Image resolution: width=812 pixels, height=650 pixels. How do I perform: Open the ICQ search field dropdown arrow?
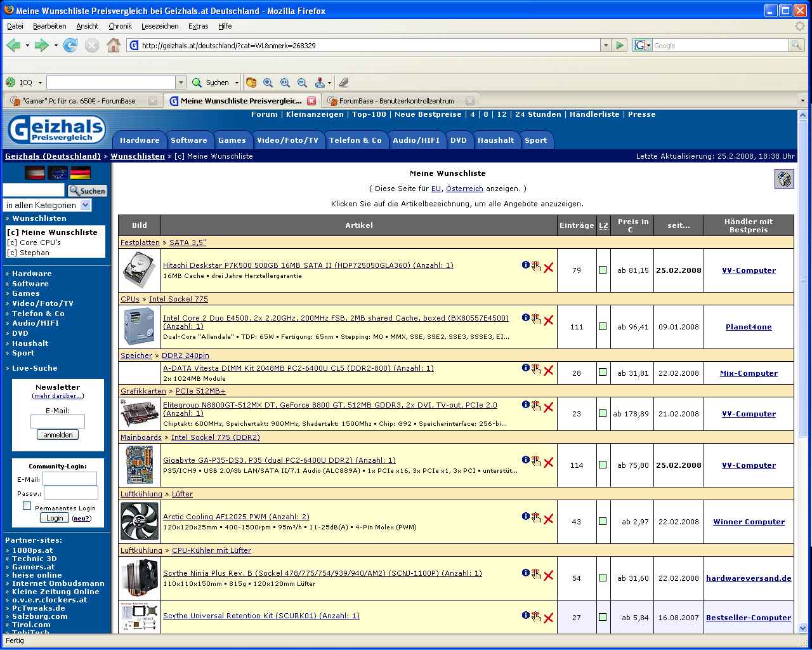(181, 83)
